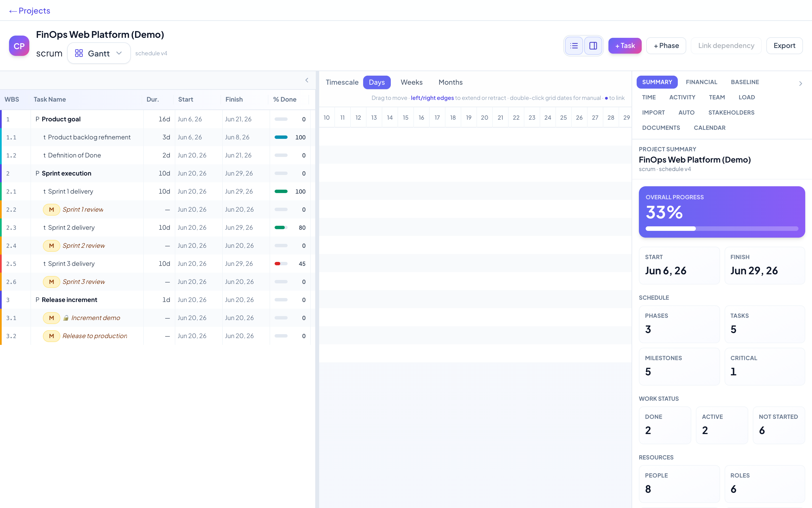The width and height of the screenshot is (812, 508).
Task: Click task icon beside Product backlog refinement
Action: pos(44,137)
